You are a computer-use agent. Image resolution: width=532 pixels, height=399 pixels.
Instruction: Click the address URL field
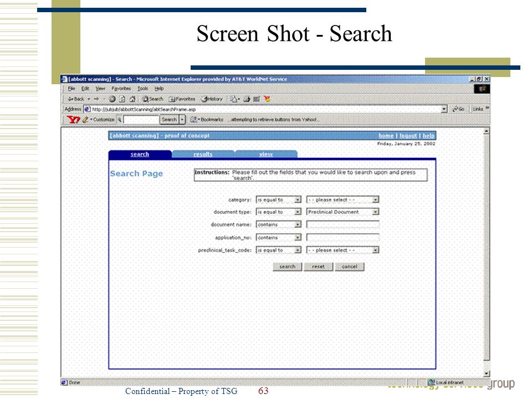point(263,109)
